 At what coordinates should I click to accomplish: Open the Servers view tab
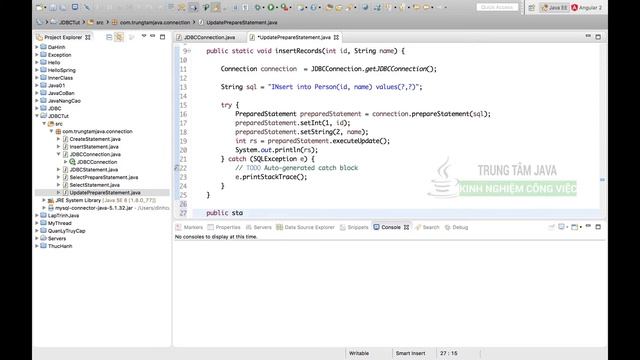click(x=258, y=227)
